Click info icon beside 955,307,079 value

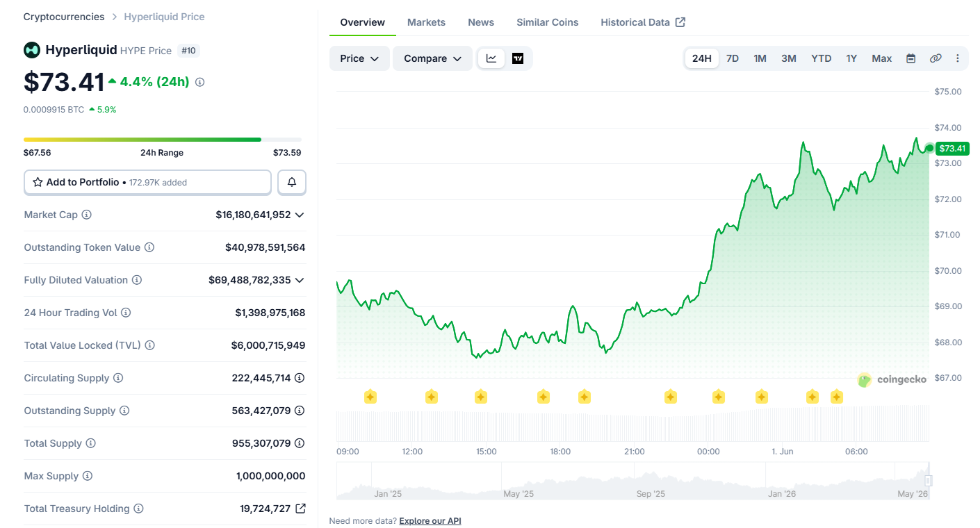point(300,443)
